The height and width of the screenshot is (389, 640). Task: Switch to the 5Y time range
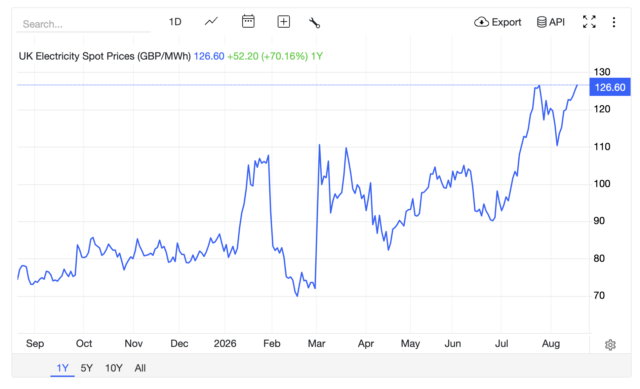87,368
